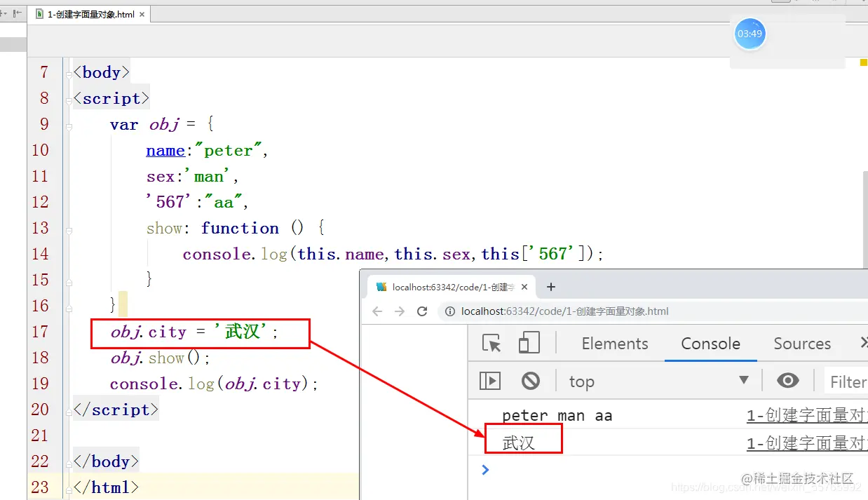Click obj.show() on line 18

[160, 358]
